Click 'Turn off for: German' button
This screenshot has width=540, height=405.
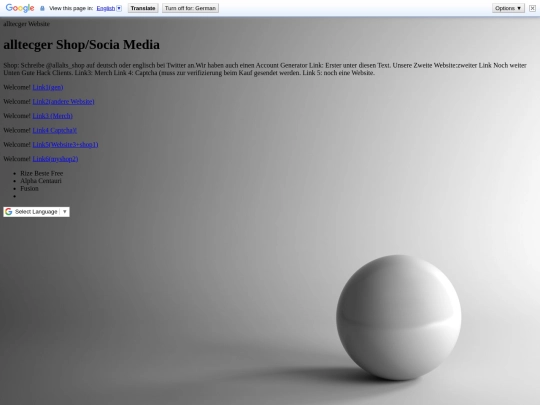190,8
